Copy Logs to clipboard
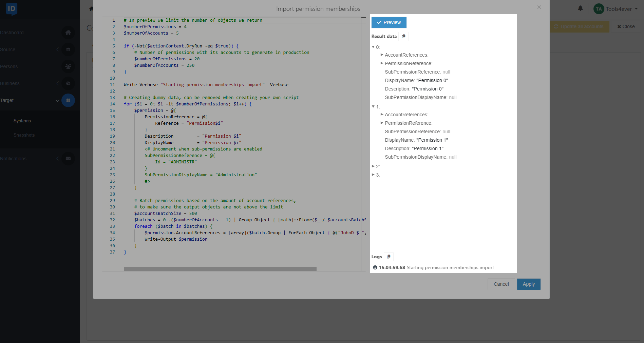Viewport: 644px width, 343px height. coord(389,257)
